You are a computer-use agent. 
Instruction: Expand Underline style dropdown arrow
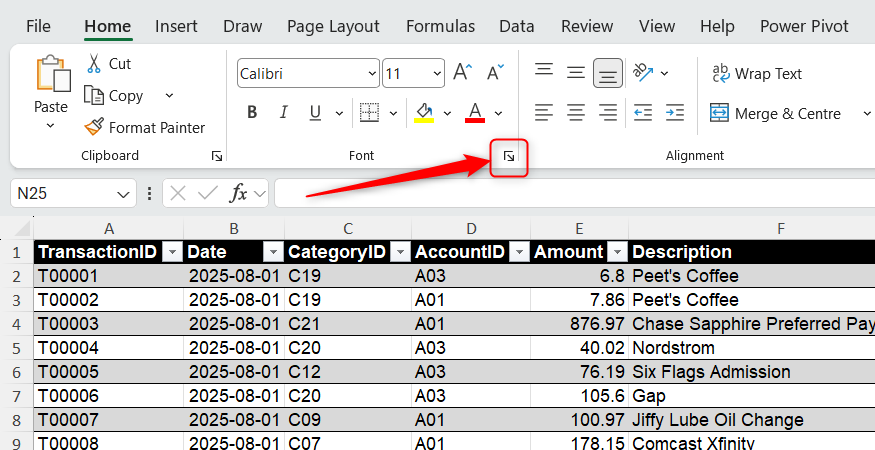[x=339, y=113]
